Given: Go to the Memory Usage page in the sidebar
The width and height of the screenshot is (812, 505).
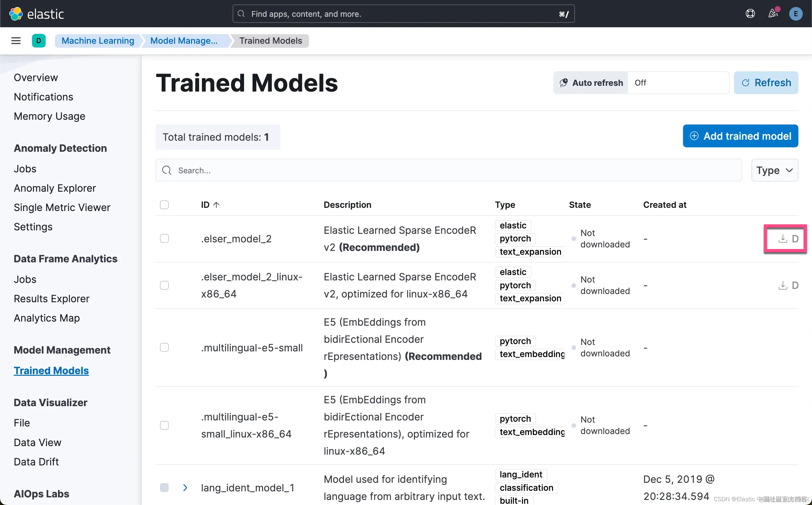Looking at the screenshot, I should coord(49,116).
